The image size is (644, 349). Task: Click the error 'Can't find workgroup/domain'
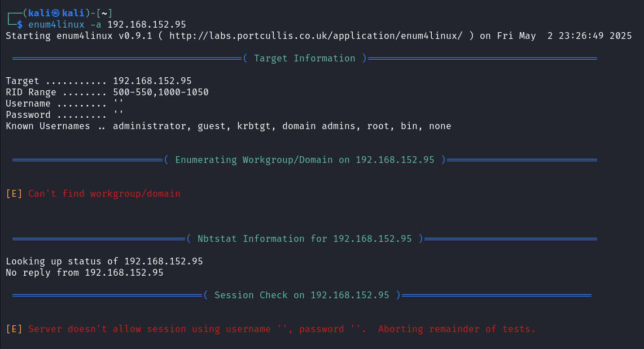(104, 193)
